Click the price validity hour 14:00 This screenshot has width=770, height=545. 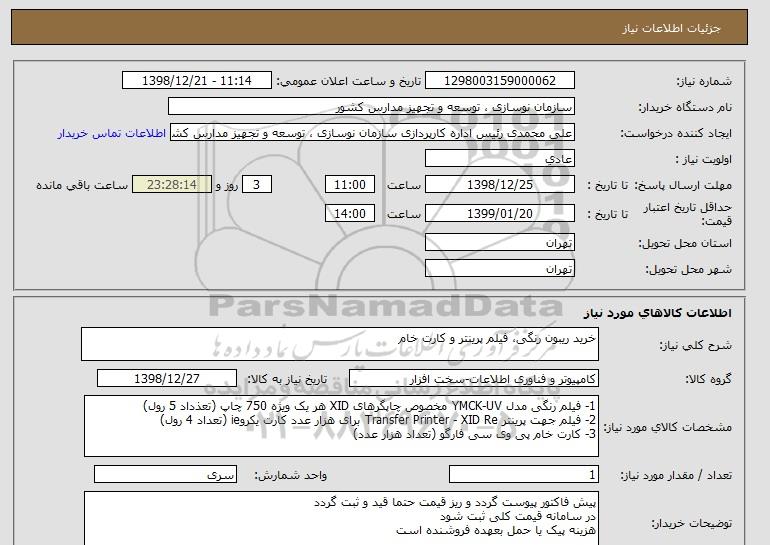coord(350,213)
